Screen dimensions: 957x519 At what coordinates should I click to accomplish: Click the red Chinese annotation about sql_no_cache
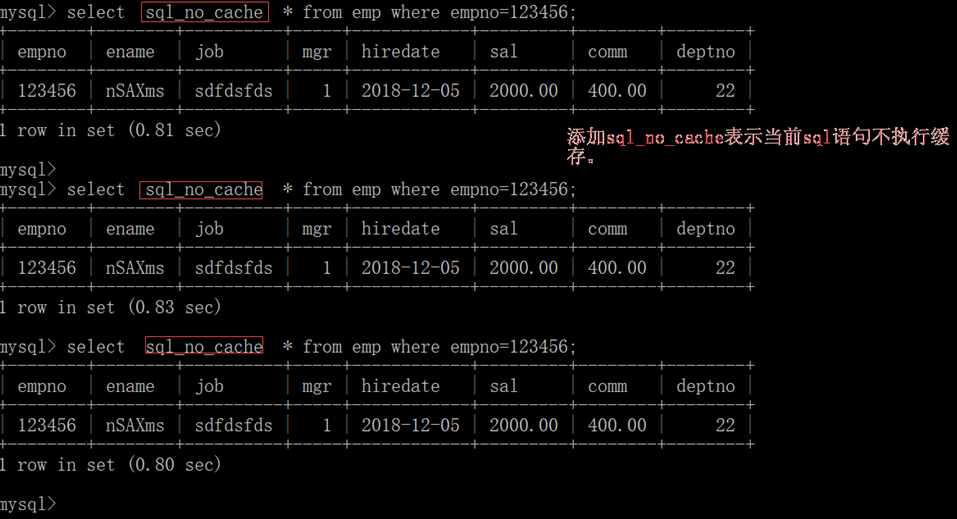758,146
